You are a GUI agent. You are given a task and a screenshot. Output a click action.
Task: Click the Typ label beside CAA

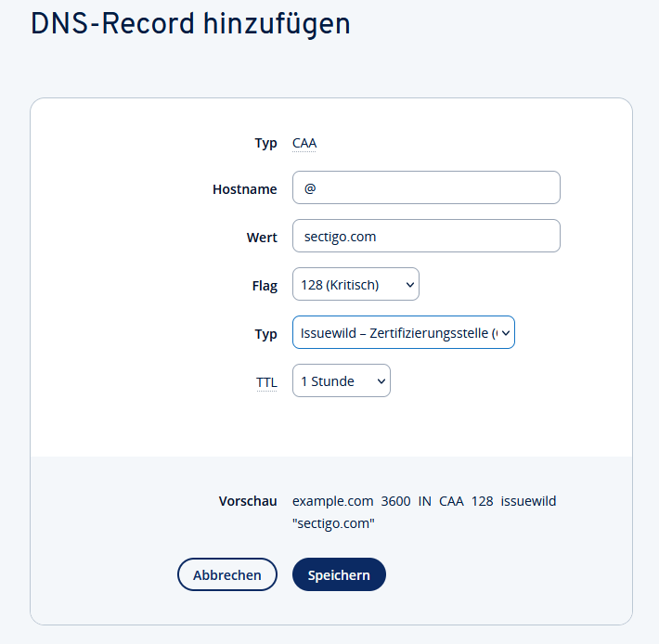pos(265,143)
